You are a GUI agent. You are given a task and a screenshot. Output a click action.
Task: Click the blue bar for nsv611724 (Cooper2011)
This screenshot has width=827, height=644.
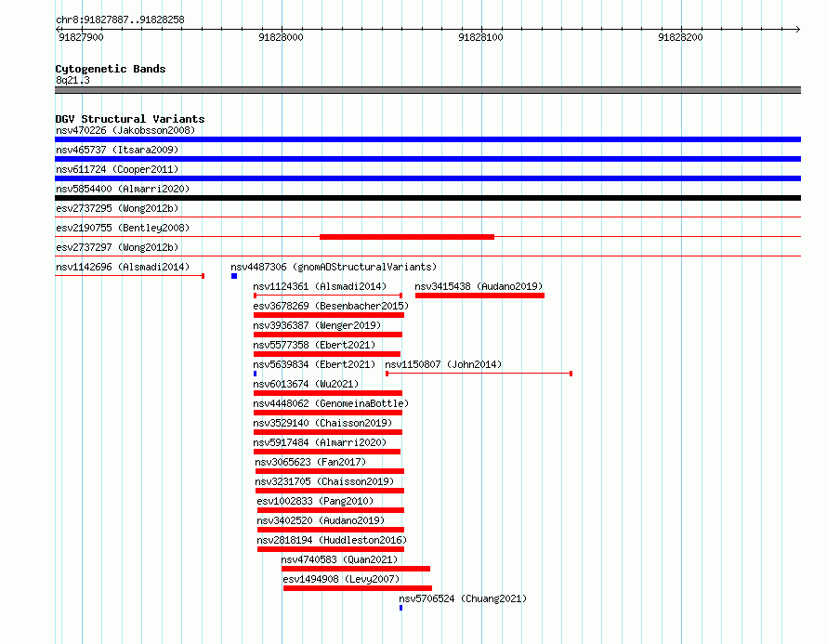[x=427, y=178]
